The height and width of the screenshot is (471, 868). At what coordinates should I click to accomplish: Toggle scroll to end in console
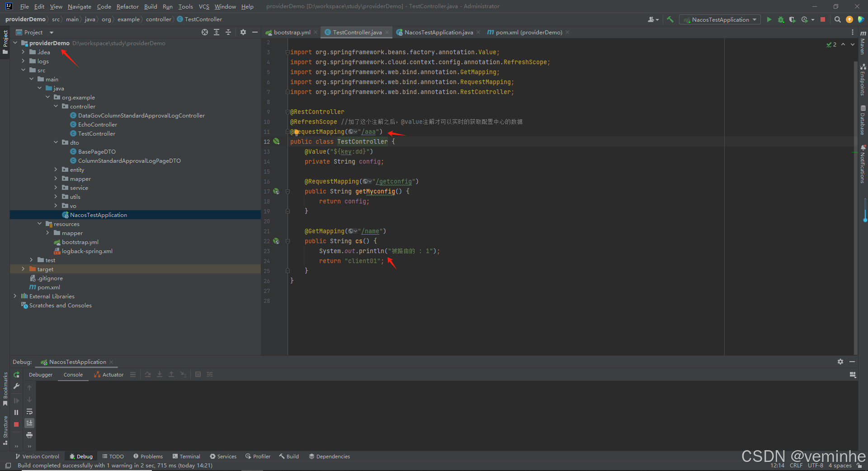tap(29, 423)
